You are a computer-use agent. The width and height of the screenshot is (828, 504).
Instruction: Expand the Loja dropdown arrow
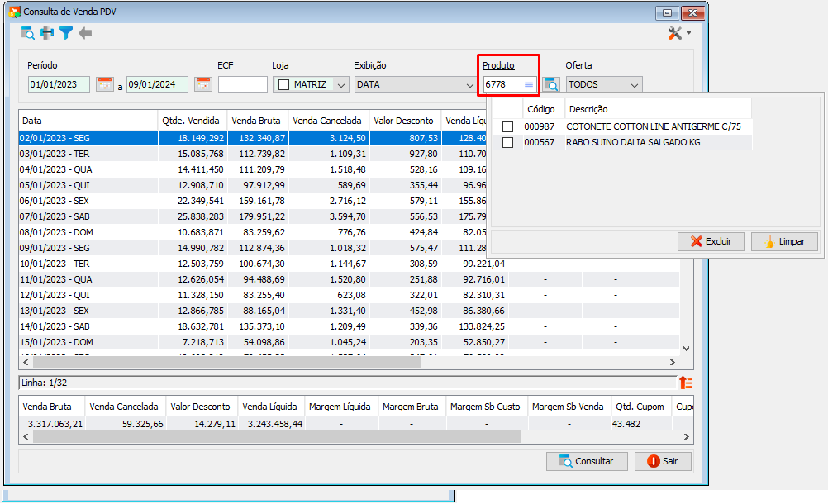341,84
